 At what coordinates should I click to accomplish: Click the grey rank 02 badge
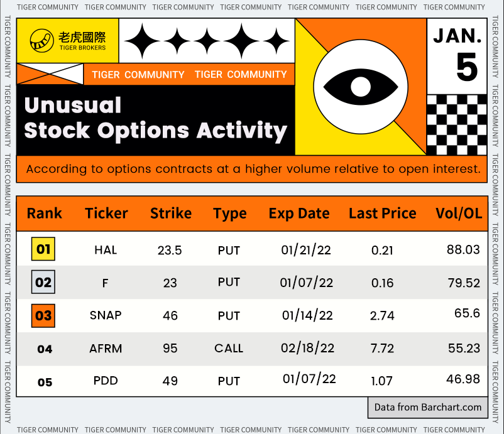43,282
